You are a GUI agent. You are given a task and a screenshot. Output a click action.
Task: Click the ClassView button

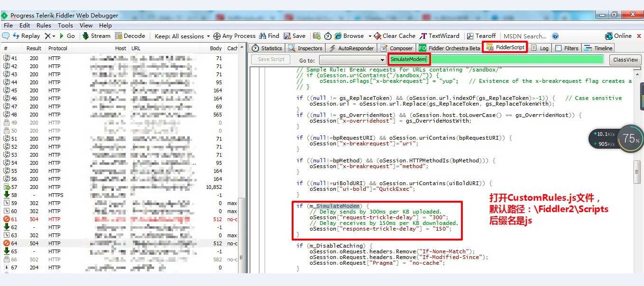click(x=625, y=60)
